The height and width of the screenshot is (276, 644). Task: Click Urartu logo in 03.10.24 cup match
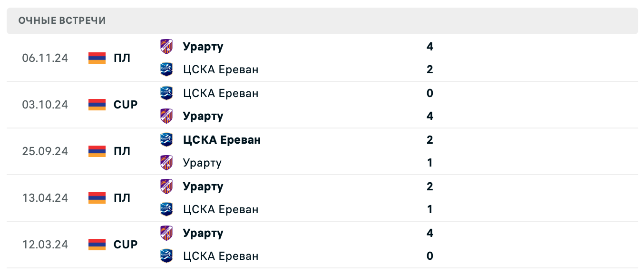[166, 116]
